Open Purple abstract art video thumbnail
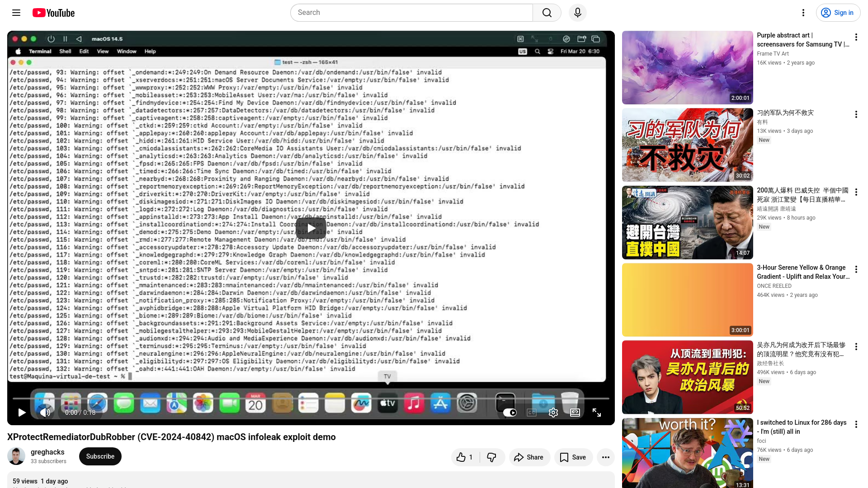The width and height of the screenshot is (868, 488). click(x=687, y=67)
